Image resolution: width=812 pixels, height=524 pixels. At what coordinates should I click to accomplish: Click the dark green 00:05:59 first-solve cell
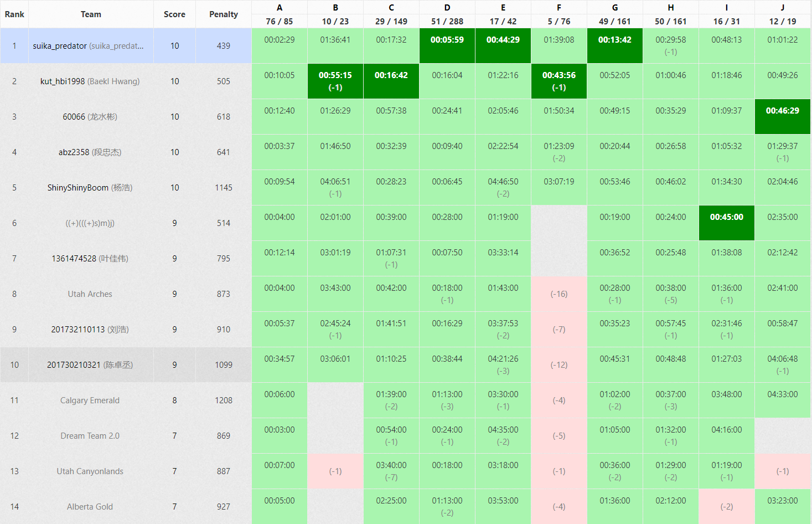[x=447, y=45]
